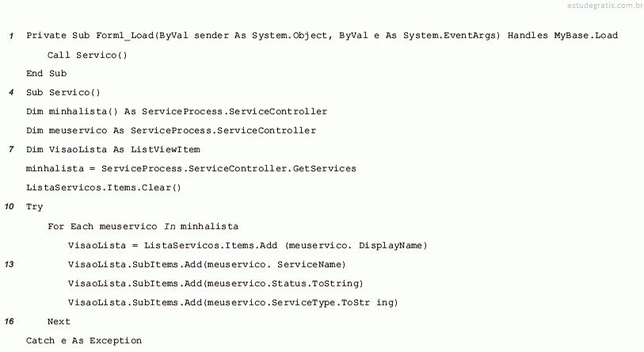Click the "Dim minhalista()" declaration line
This screenshot has width=644, height=352.
point(176,112)
